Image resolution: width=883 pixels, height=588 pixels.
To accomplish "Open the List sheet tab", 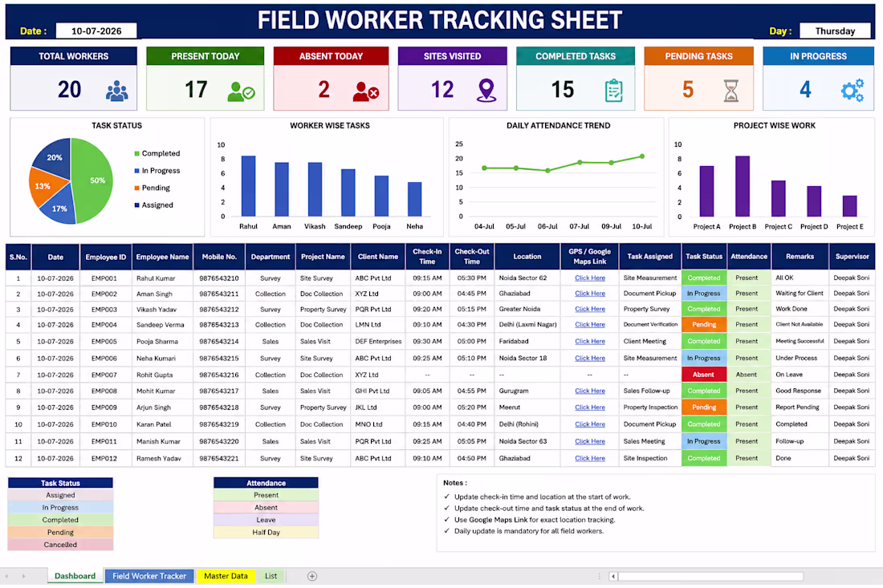I will (x=271, y=576).
